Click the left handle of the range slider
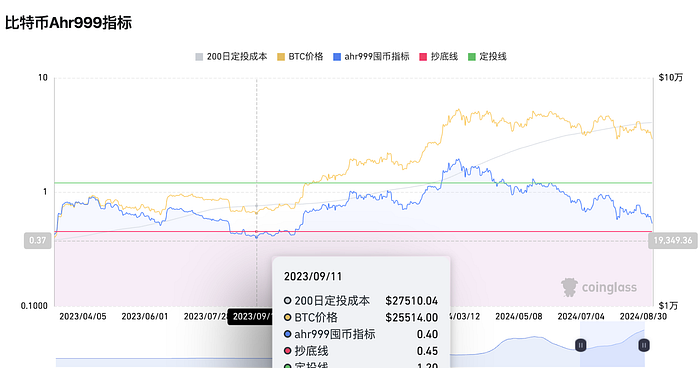Viewport: 700px width, 368px height. (580, 345)
